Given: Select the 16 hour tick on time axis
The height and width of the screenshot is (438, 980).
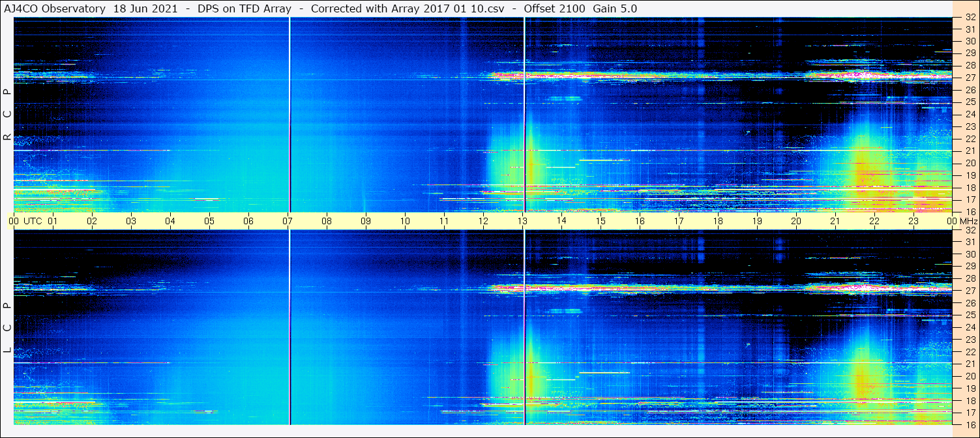Looking at the screenshot, I should coord(640,221).
